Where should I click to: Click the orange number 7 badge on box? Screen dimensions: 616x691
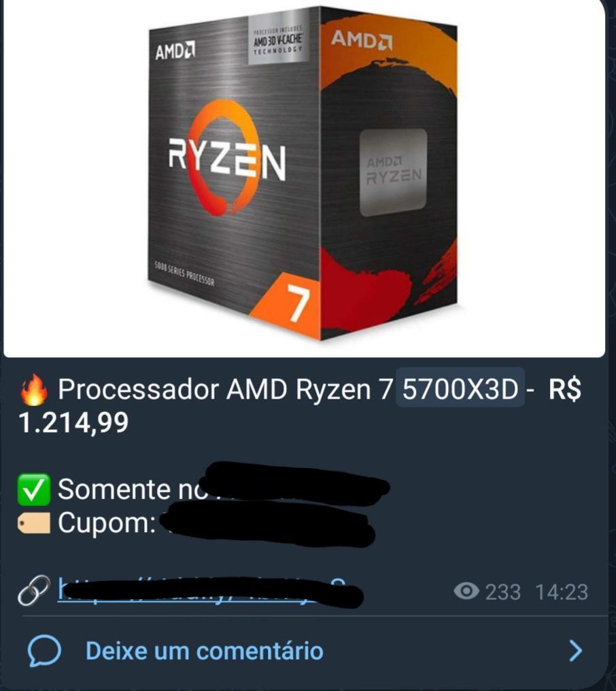point(289,305)
